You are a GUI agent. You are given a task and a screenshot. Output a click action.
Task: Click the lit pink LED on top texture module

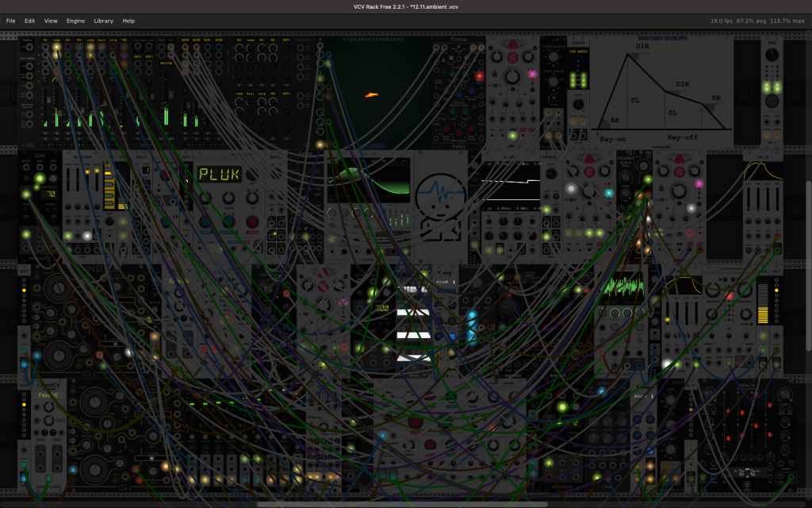(x=532, y=74)
